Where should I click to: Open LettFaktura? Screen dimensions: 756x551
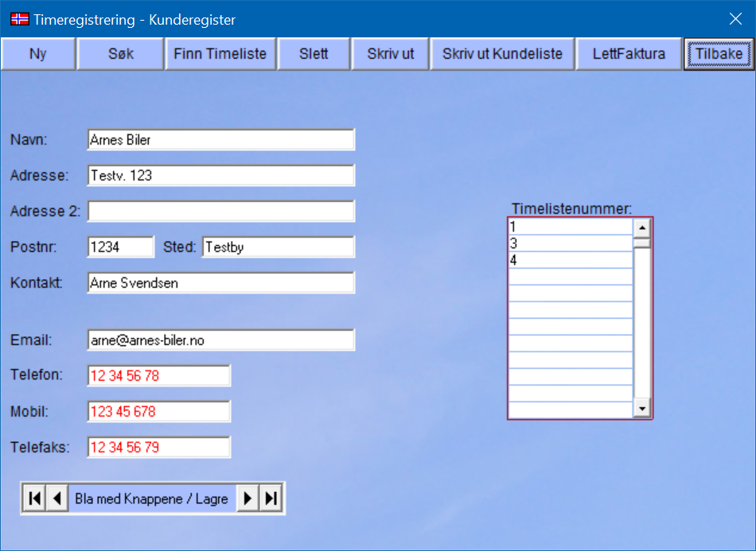coord(629,54)
